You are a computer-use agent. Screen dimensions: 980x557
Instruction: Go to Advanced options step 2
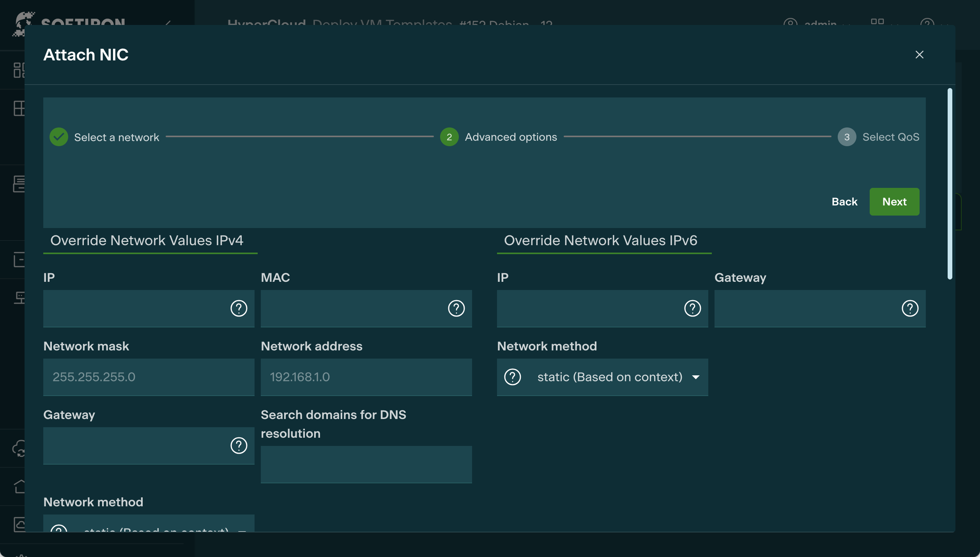coord(449,137)
